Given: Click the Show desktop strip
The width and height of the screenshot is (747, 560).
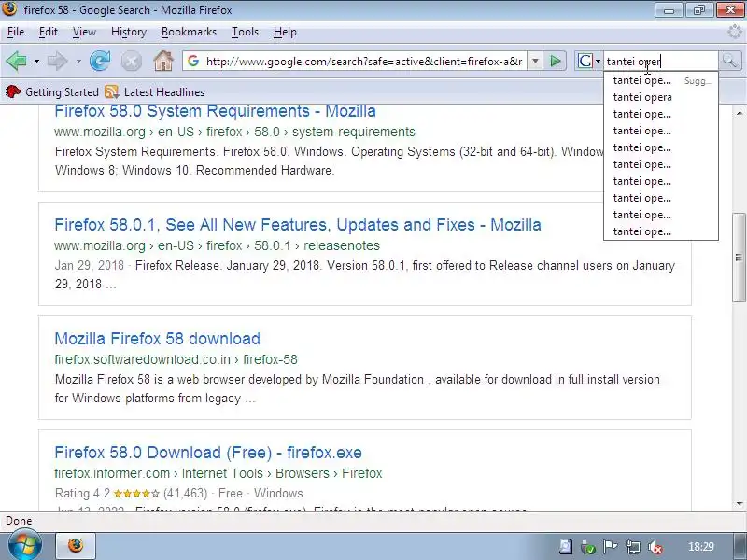Looking at the screenshot, I should pos(739,546).
